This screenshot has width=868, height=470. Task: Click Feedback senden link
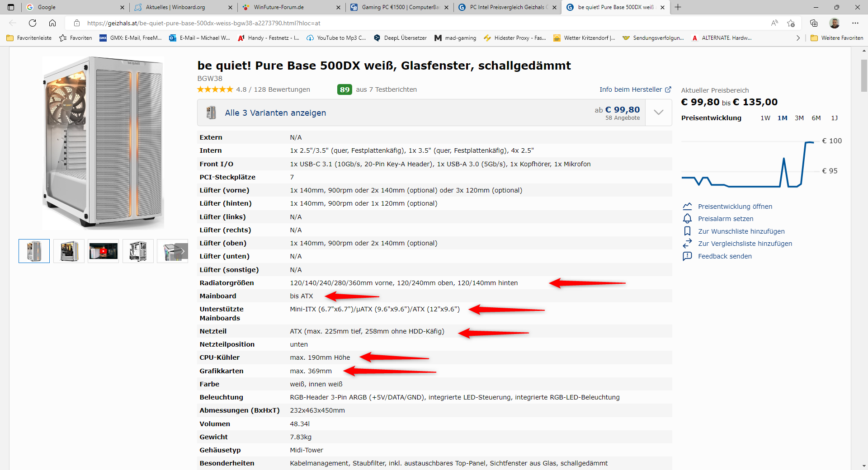725,256
